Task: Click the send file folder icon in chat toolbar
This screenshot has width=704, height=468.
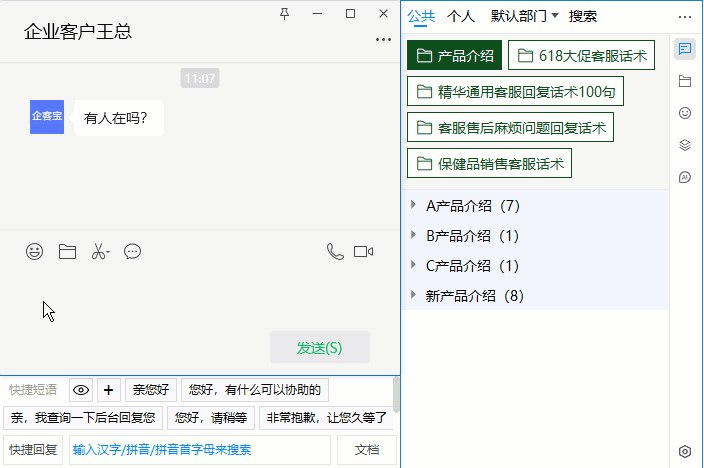Action: [67, 252]
